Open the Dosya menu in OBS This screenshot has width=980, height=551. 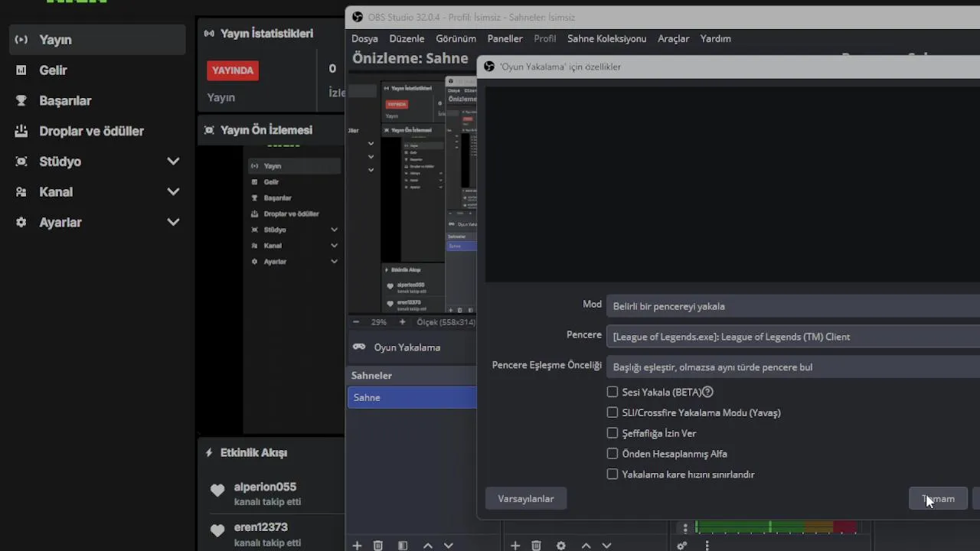coord(364,38)
